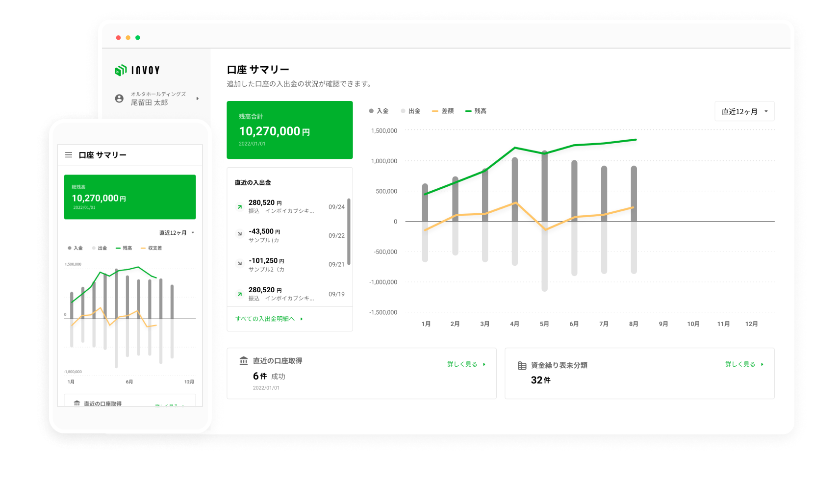Screen dimensions: 814x504
Task: Click the bank icon on the mobile 直近の口座取得 card
Action: coord(77,403)
